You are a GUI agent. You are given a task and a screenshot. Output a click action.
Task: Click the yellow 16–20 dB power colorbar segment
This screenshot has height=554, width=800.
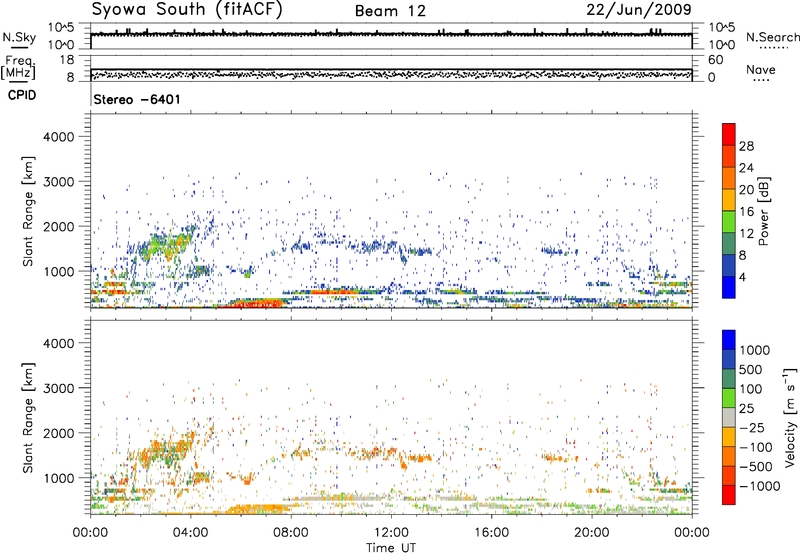point(729,200)
